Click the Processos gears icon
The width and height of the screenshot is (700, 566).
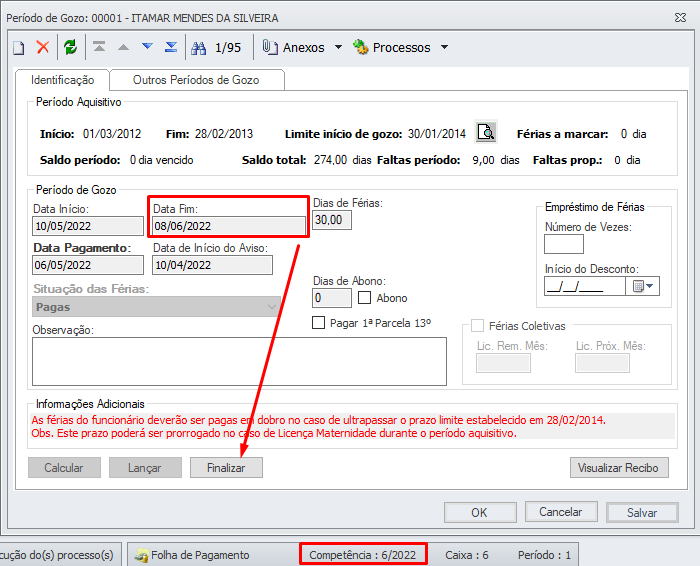[x=361, y=47]
